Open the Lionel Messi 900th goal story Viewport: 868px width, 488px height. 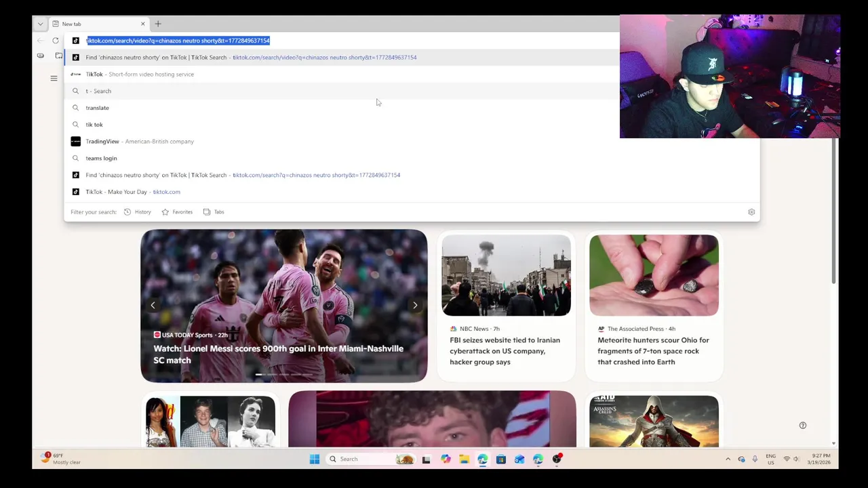tap(278, 354)
